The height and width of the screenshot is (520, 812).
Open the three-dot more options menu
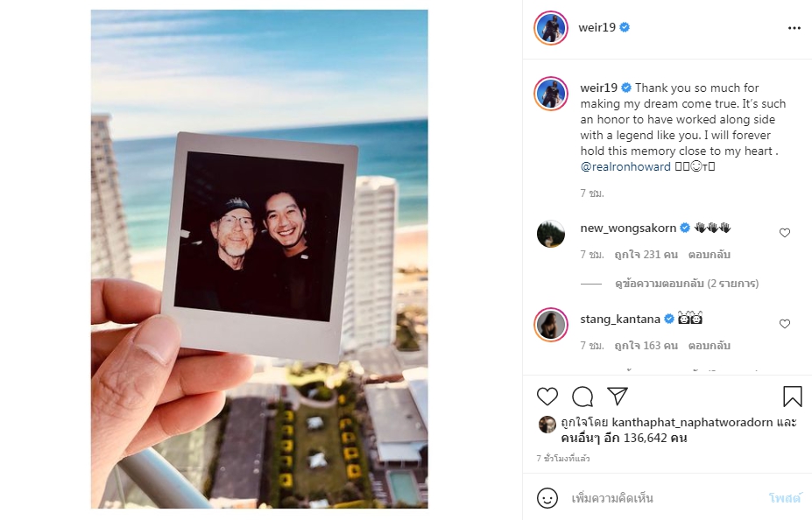794,28
